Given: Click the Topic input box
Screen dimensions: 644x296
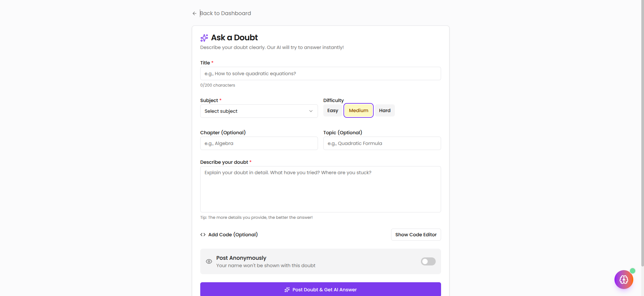Looking at the screenshot, I should (x=382, y=143).
